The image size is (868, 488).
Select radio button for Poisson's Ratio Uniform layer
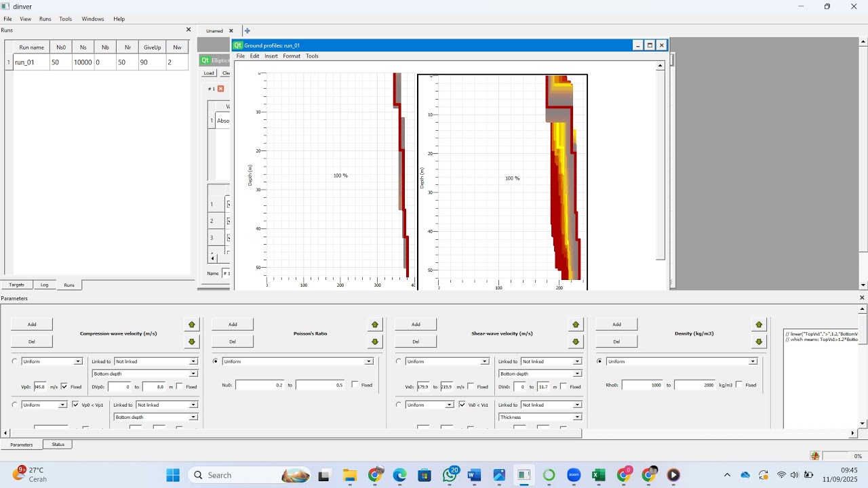point(216,361)
